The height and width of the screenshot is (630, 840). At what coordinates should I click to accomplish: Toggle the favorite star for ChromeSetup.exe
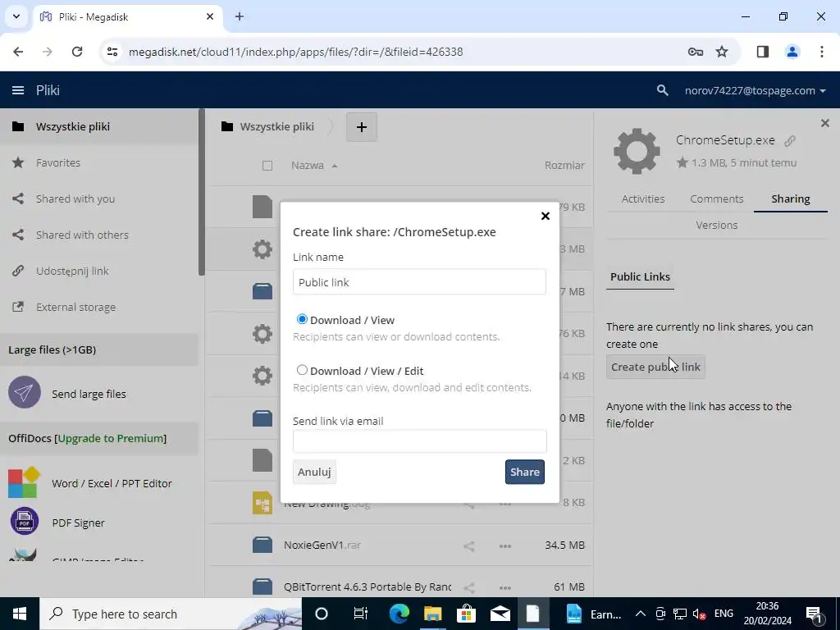pyautogui.click(x=682, y=162)
